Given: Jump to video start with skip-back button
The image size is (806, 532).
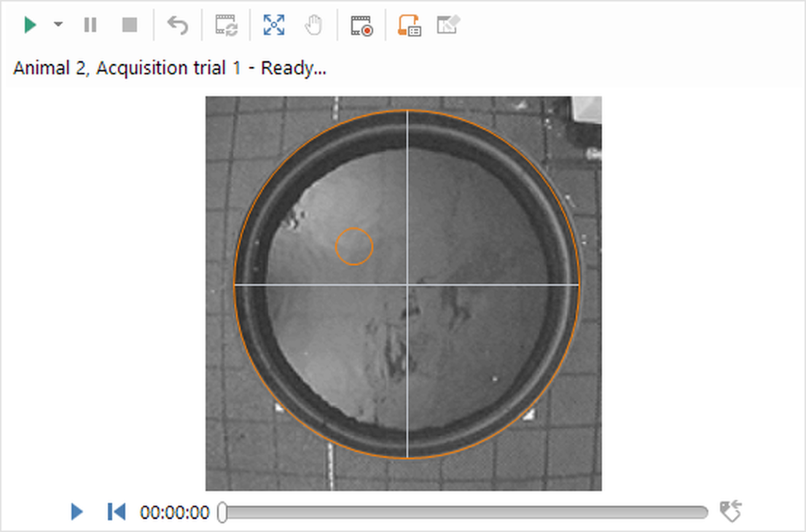Looking at the screenshot, I should click(116, 512).
